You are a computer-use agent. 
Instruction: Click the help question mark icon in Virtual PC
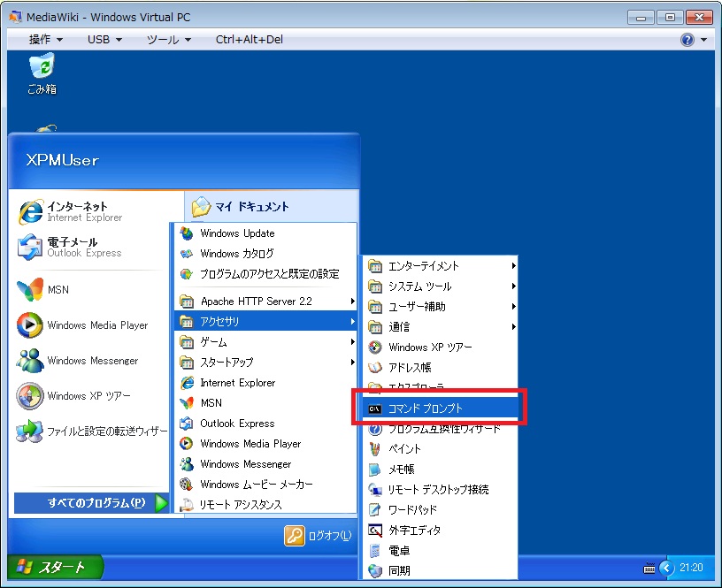[x=687, y=40]
